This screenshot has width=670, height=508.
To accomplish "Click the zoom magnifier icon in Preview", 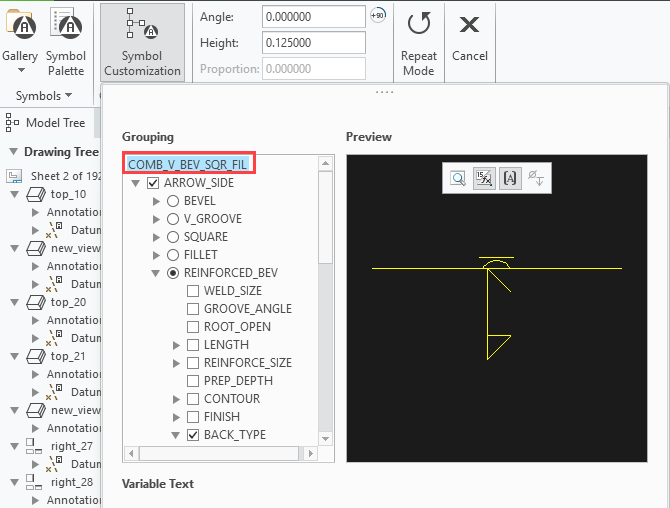I will coord(457,178).
